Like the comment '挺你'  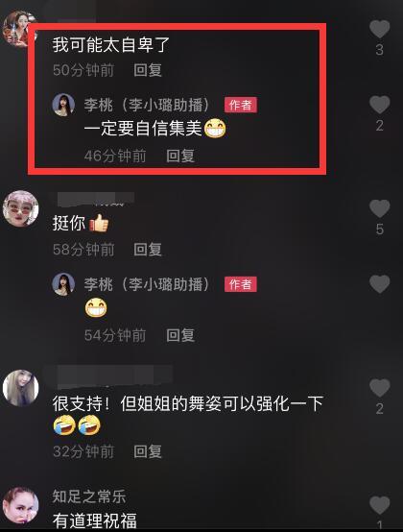click(x=380, y=208)
